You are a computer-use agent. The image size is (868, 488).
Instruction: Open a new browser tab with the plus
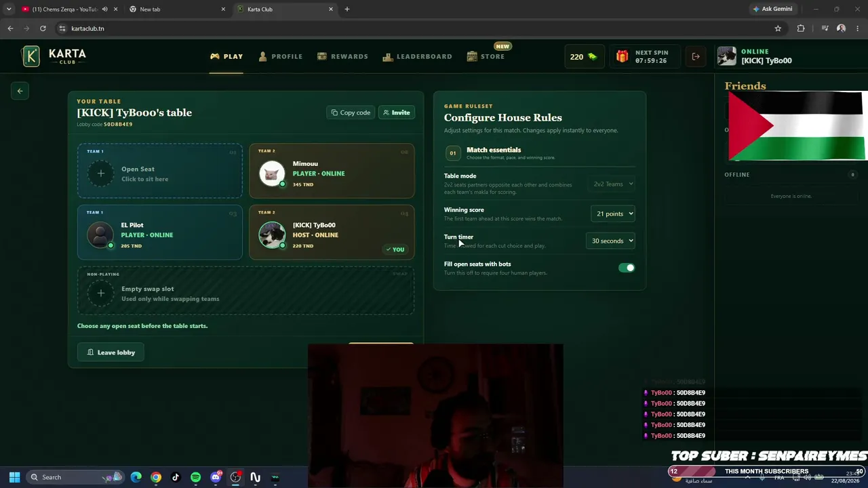tap(347, 9)
